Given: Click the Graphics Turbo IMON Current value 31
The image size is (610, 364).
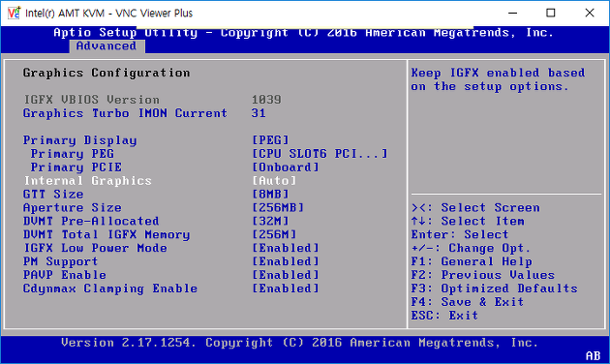Looking at the screenshot, I should click(x=259, y=113).
